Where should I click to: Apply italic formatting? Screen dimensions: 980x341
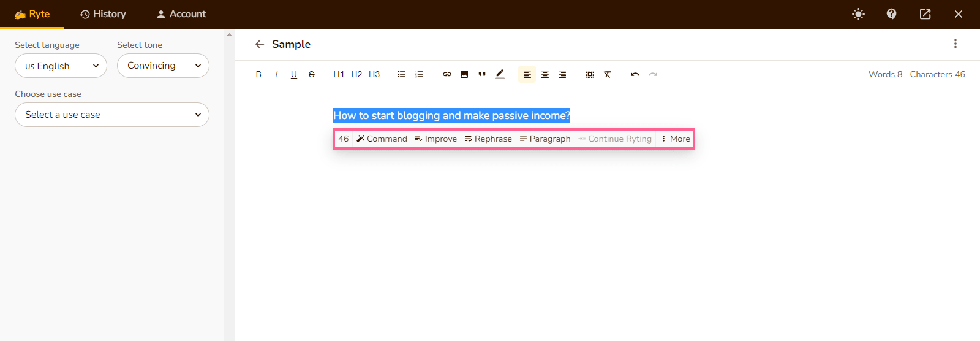click(276, 74)
